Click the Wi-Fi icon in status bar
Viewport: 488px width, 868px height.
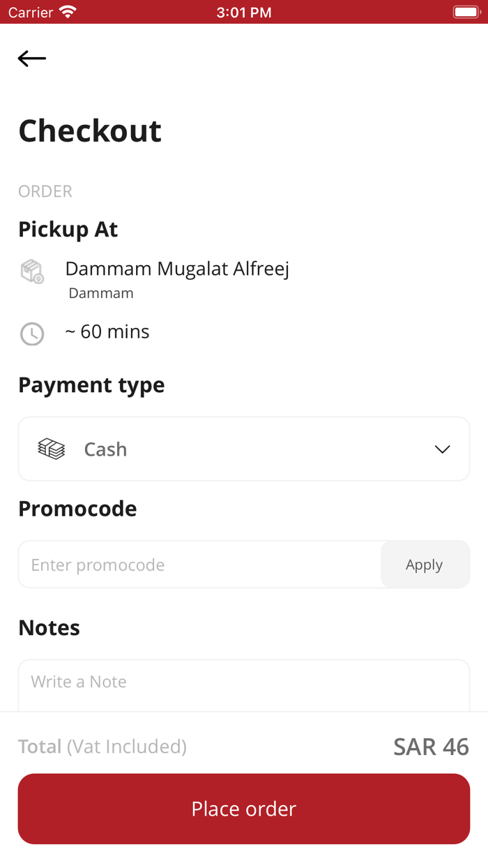point(68,12)
